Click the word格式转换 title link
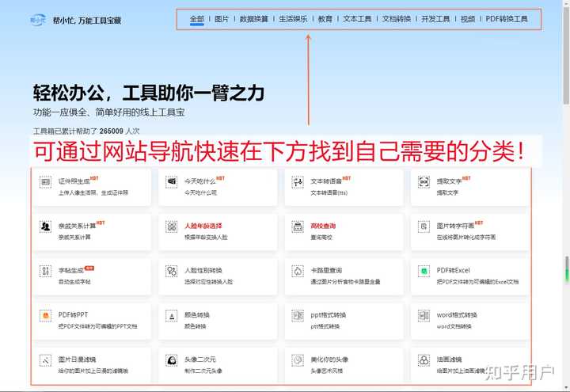 457,315
